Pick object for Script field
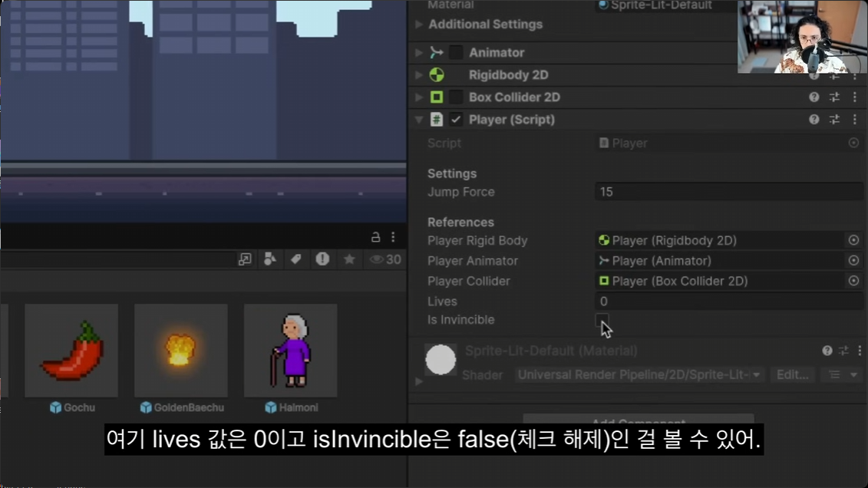Viewport: 868px width, 488px height. pos(853,143)
